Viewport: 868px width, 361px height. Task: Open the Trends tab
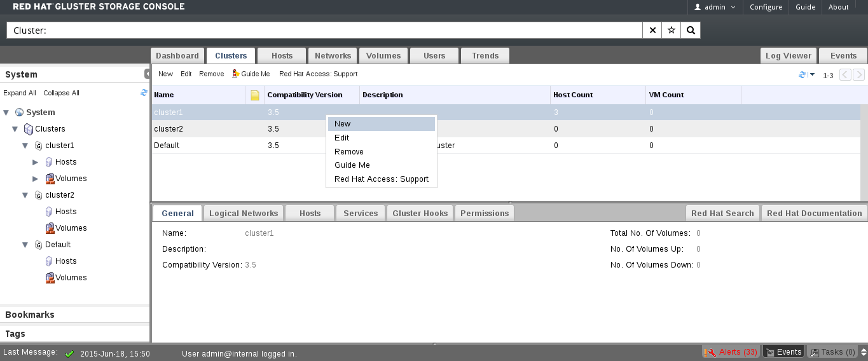click(485, 56)
